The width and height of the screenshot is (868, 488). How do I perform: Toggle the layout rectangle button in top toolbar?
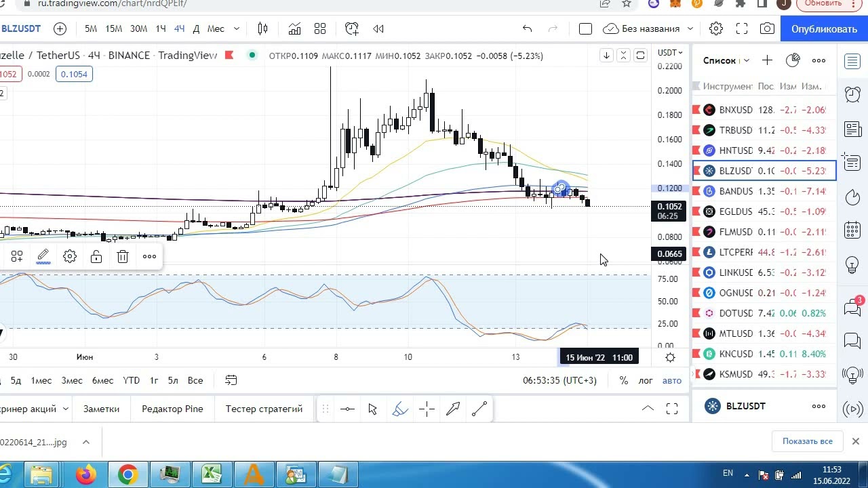585,28
